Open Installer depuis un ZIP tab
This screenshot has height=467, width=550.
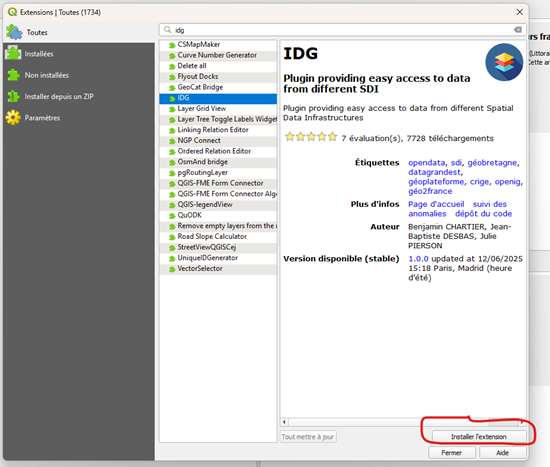click(79, 96)
